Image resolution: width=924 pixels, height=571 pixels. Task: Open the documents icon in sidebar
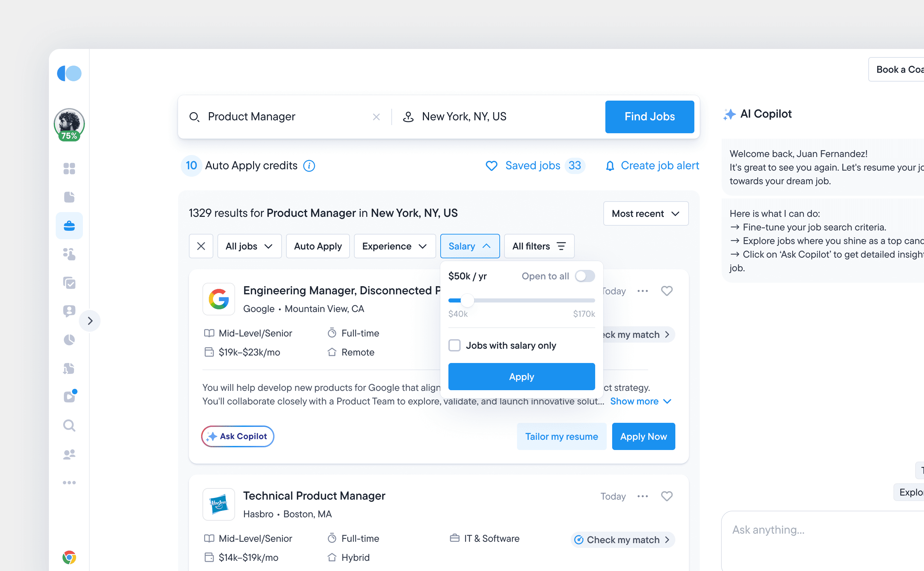pos(69,197)
